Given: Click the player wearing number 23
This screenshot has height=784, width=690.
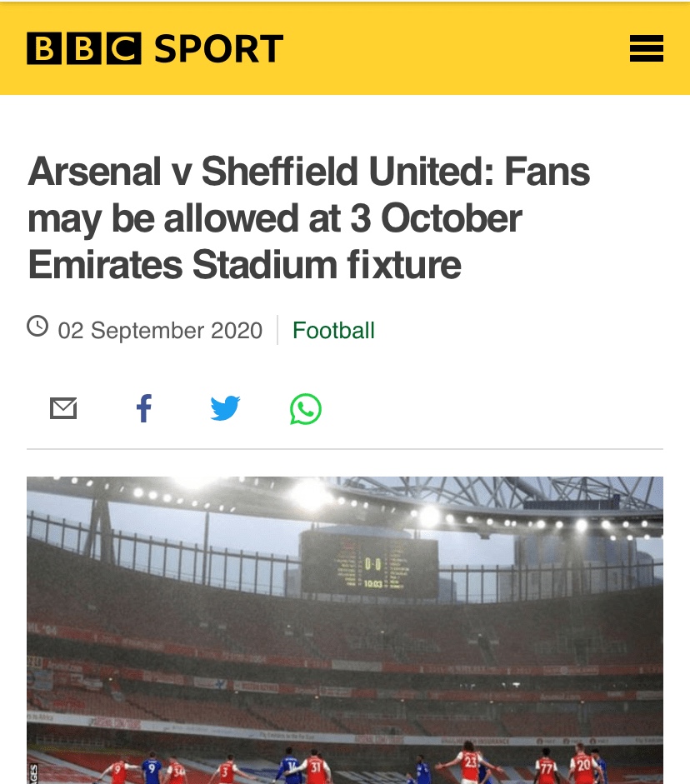Looking at the screenshot, I should tap(469, 766).
